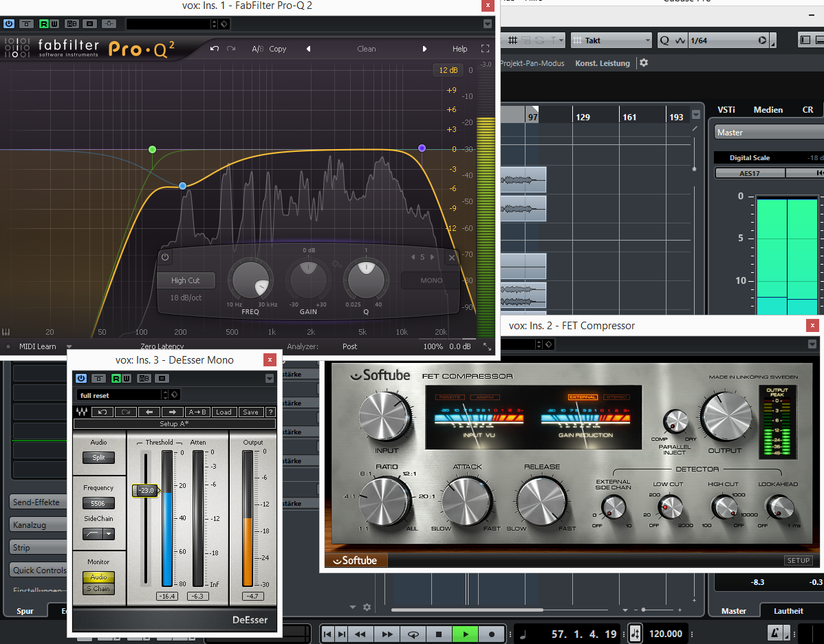Select the next preset arrow in Pro-Q 2

(x=424, y=49)
